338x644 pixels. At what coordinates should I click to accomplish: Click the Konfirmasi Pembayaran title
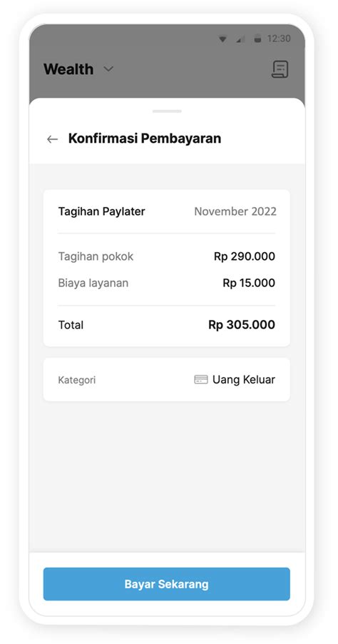pyautogui.click(x=145, y=139)
